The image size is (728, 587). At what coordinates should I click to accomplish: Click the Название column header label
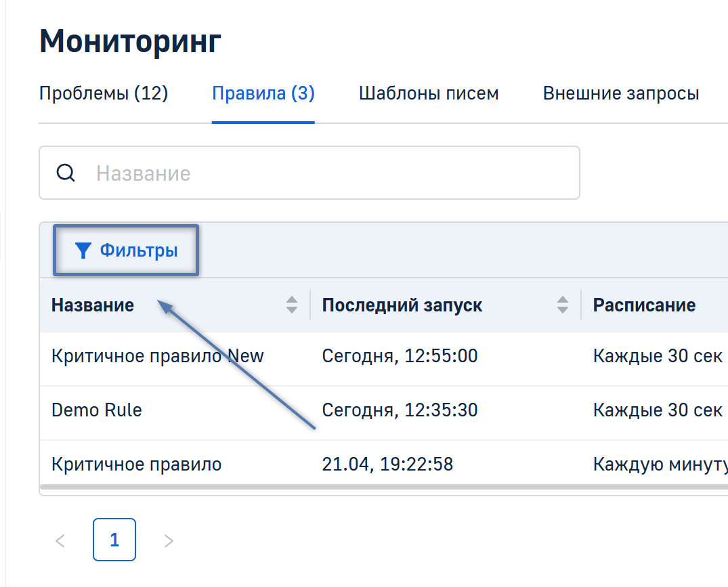coord(93,305)
